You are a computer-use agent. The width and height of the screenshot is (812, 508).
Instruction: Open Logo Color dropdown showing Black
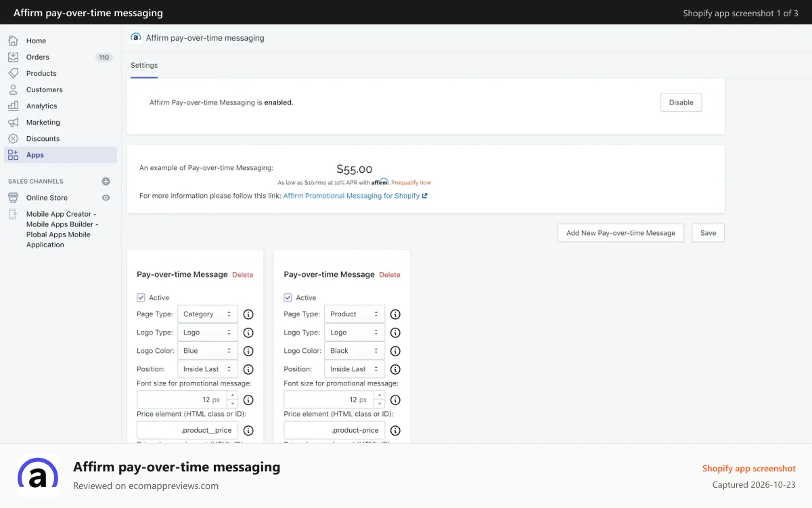pyautogui.click(x=355, y=351)
